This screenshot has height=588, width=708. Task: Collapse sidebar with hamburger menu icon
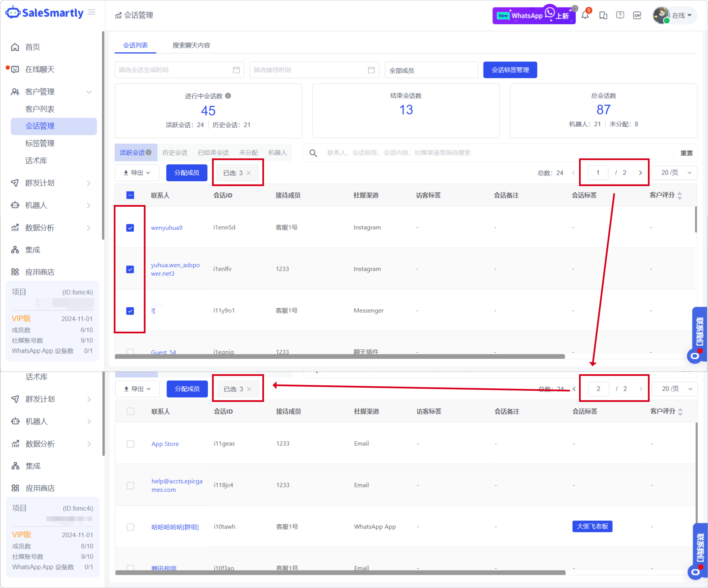point(91,12)
